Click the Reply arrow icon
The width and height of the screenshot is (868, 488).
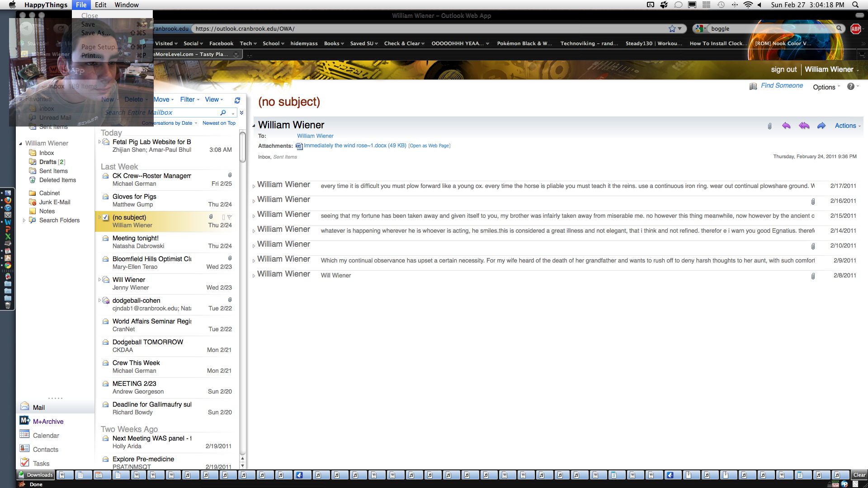coord(786,126)
